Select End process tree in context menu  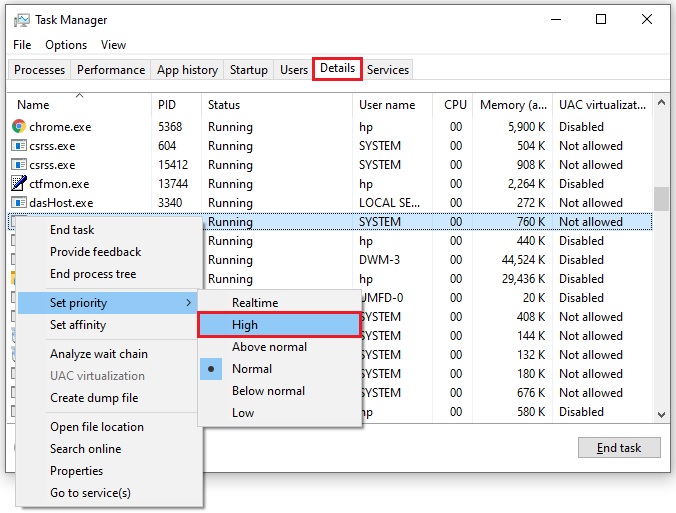93,274
